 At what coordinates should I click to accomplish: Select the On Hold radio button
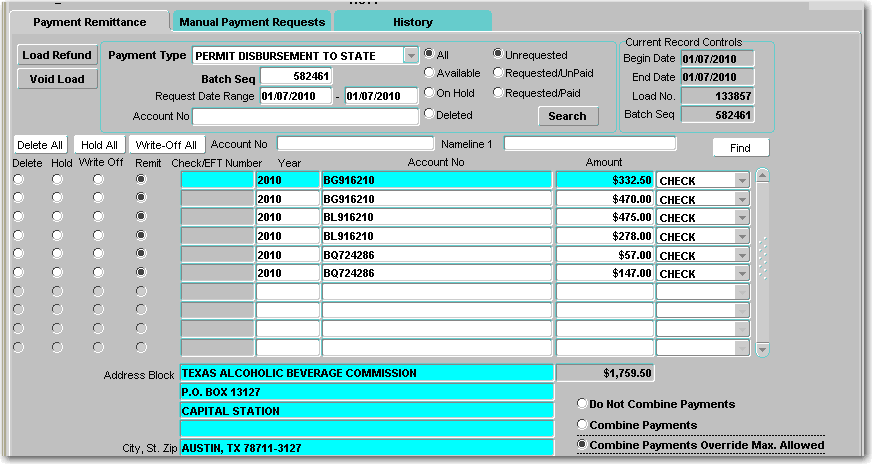[429, 92]
